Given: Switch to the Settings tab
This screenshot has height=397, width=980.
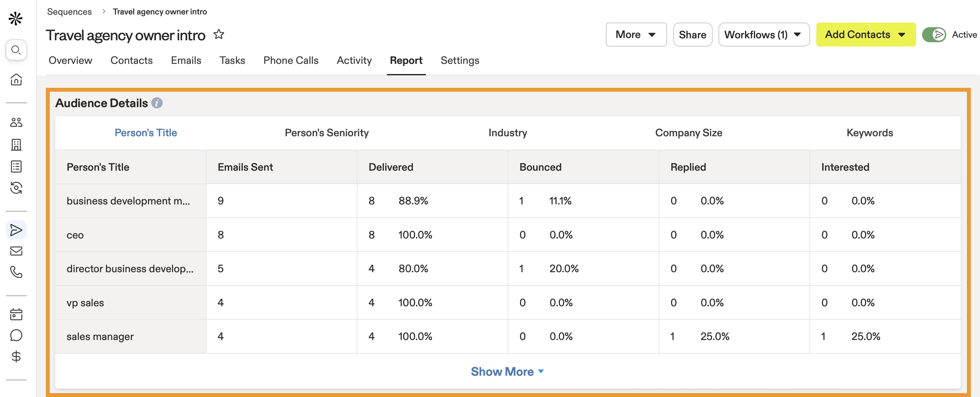Looking at the screenshot, I should (x=460, y=61).
